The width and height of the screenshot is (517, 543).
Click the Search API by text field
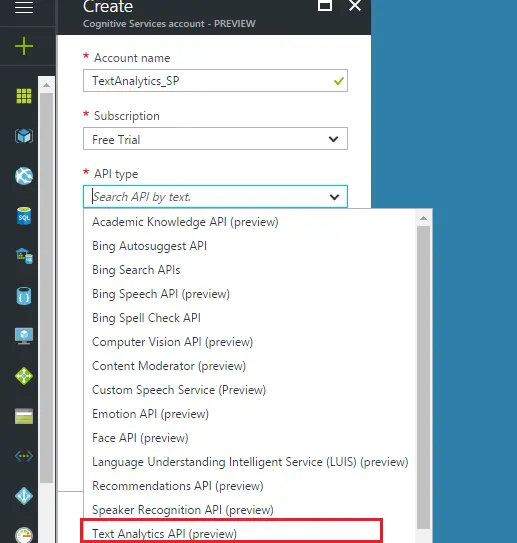click(x=208, y=197)
